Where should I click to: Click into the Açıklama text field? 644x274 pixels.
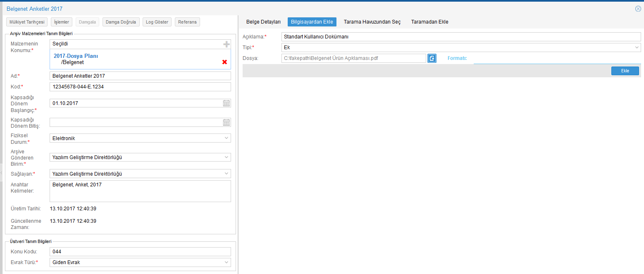coord(461,37)
